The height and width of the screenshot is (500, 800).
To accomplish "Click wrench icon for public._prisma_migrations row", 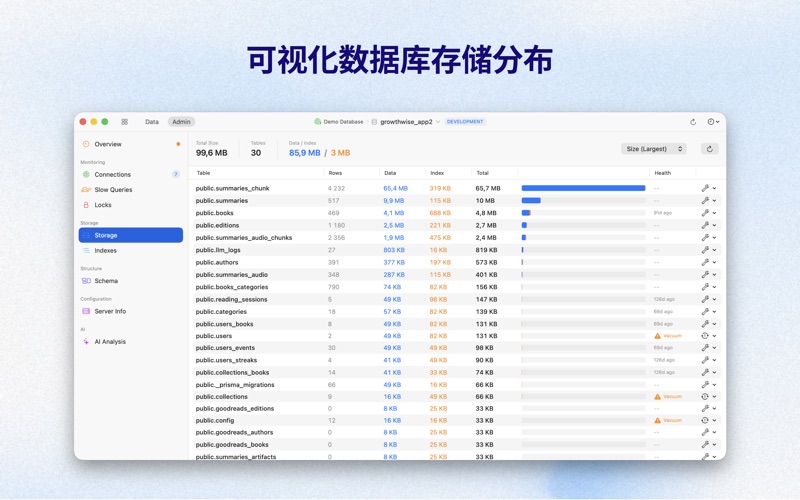I will 705,385.
